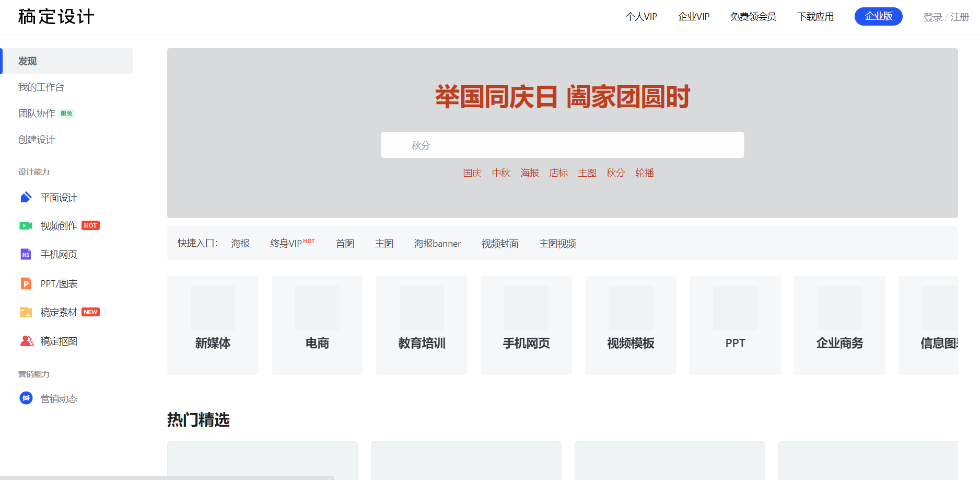Screen dimensions: 980x480
Task: Open 团队协作 in the sidebar
Action: pos(37,113)
